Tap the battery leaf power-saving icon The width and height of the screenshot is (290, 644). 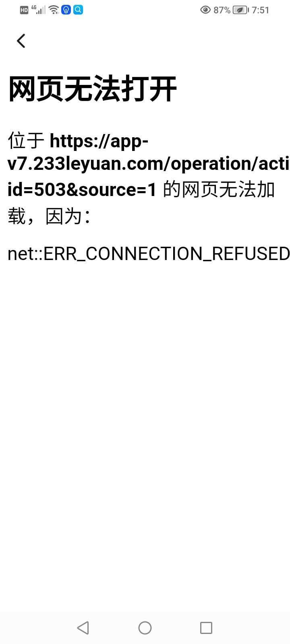[x=240, y=10]
